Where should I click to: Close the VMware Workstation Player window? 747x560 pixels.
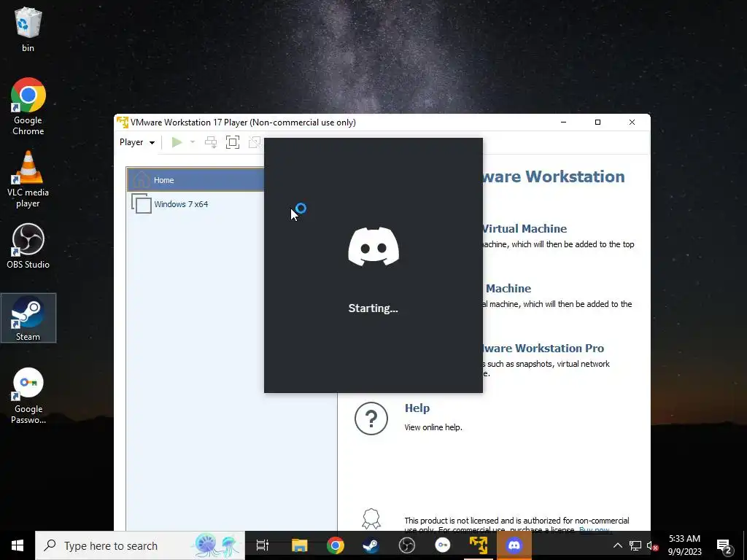coord(632,122)
